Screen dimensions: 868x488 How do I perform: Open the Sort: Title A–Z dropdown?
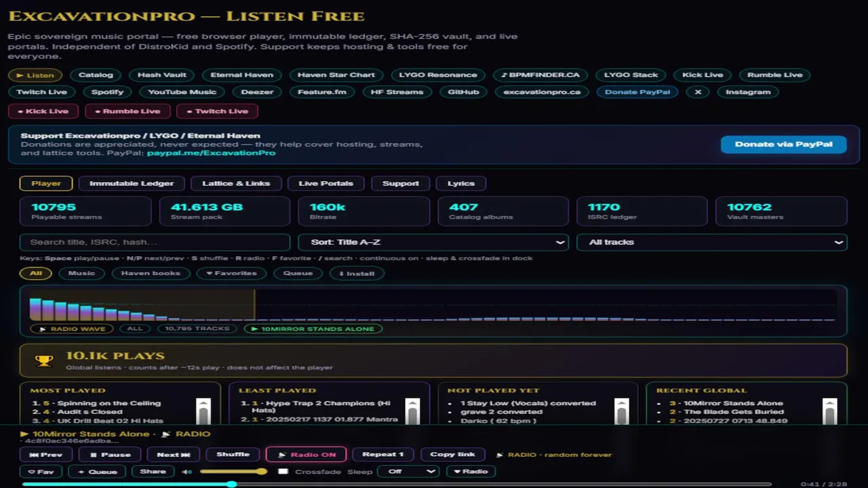tap(433, 242)
